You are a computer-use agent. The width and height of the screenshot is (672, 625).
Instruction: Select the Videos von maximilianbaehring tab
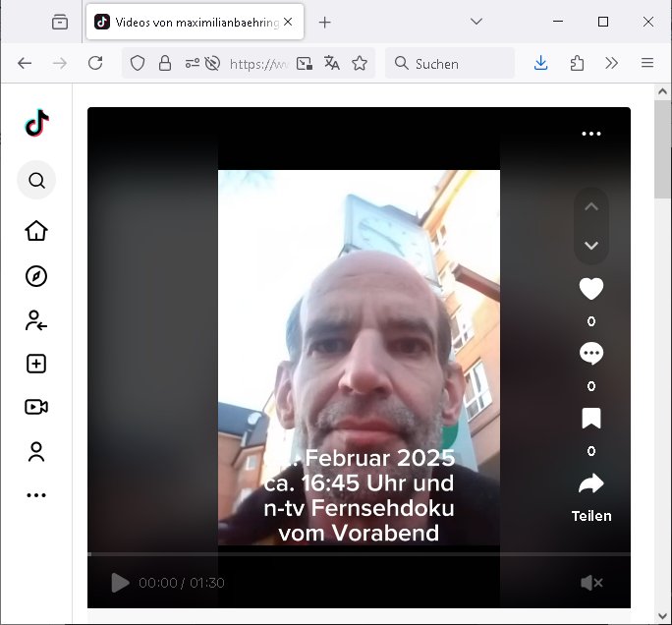pos(187,22)
